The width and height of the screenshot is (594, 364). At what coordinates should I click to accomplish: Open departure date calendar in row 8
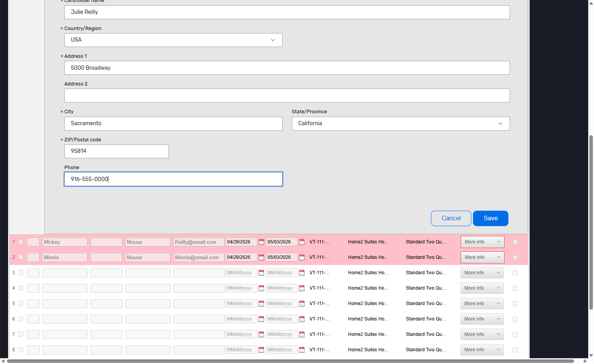coord(302,350)
